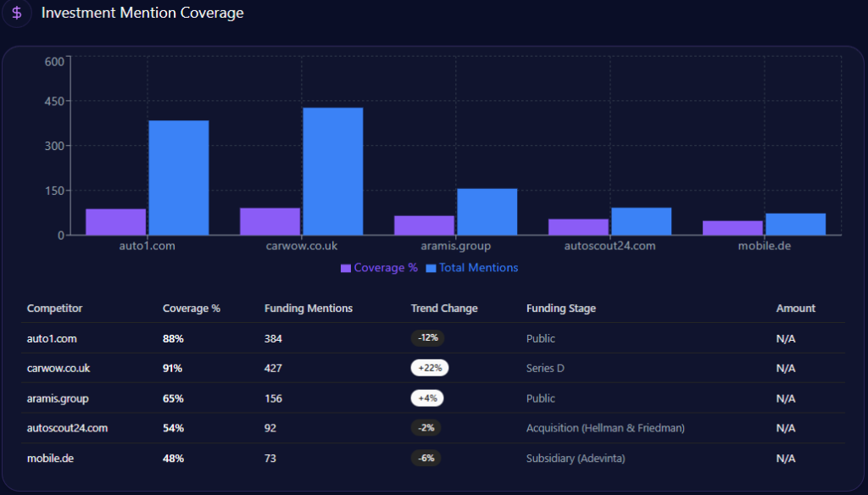Click the +22% trend badge
The width and height of the screenshot is (868, 495).
click(430, 368)
